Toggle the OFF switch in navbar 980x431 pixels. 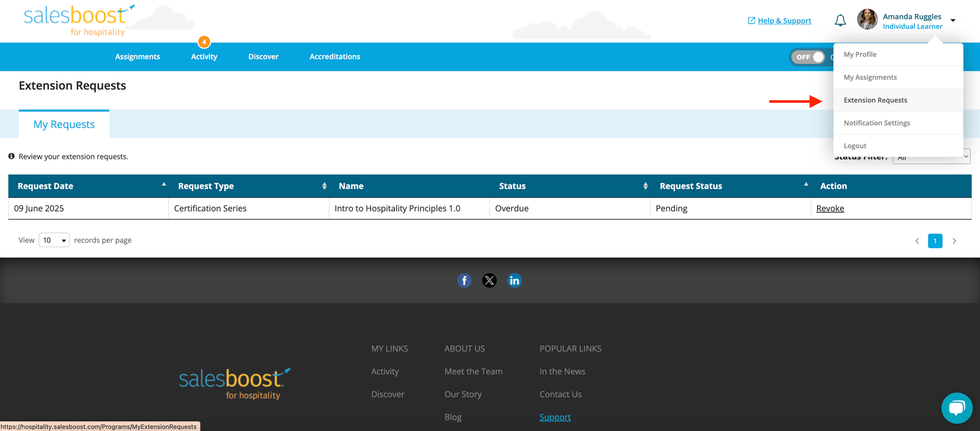808,57
